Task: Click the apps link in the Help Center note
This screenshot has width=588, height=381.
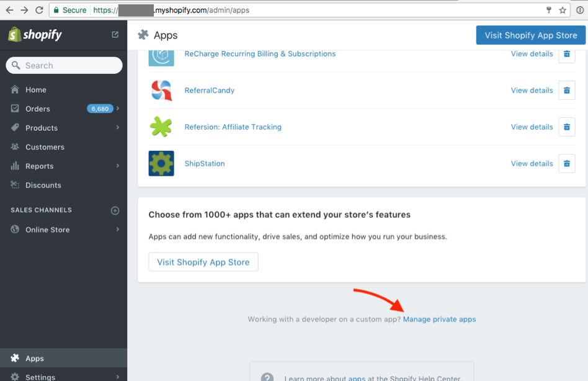Action: point(357,378)
